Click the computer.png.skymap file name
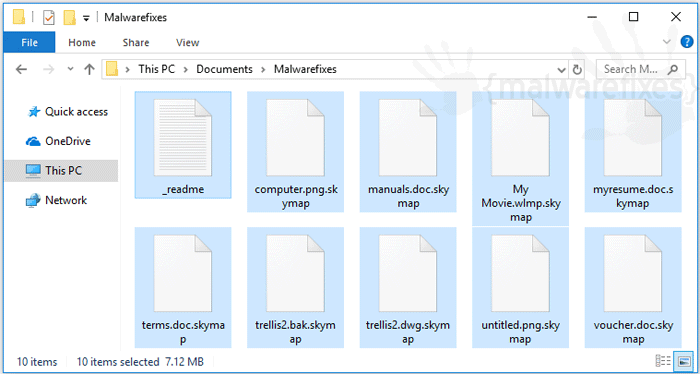The height and width of the screenshot is (374, 700). (x=296, y=196)
